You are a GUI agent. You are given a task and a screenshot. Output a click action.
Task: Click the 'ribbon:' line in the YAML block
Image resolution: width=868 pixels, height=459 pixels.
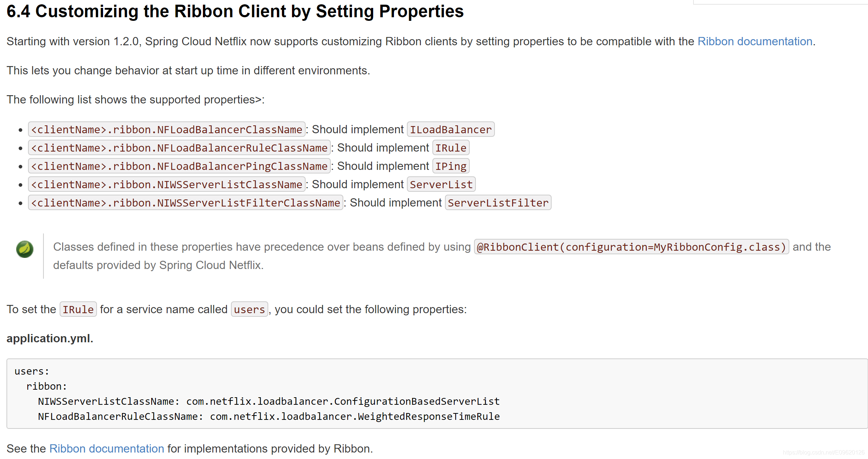pos(47,386)
